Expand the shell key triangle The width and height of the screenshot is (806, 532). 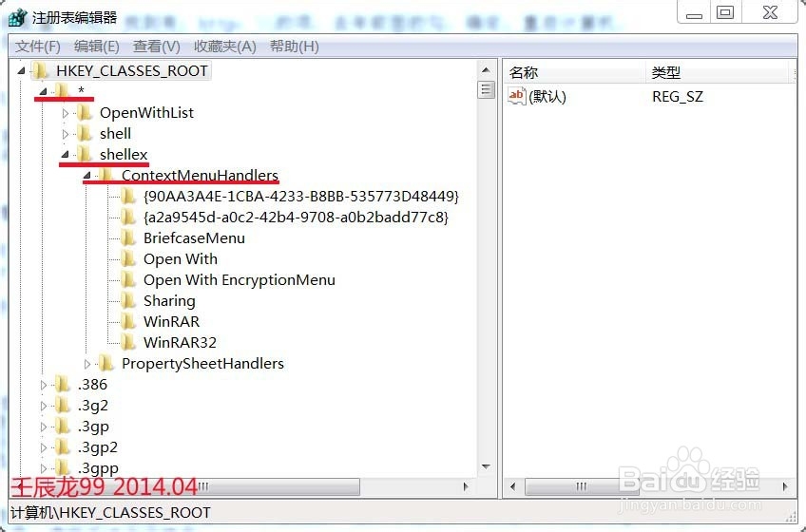[66, 134]
